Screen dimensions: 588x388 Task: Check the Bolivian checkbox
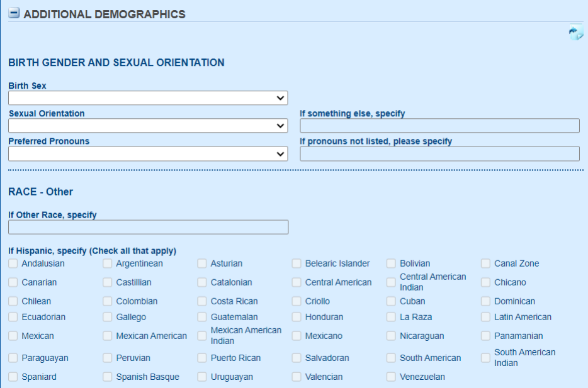coord(391,263)
